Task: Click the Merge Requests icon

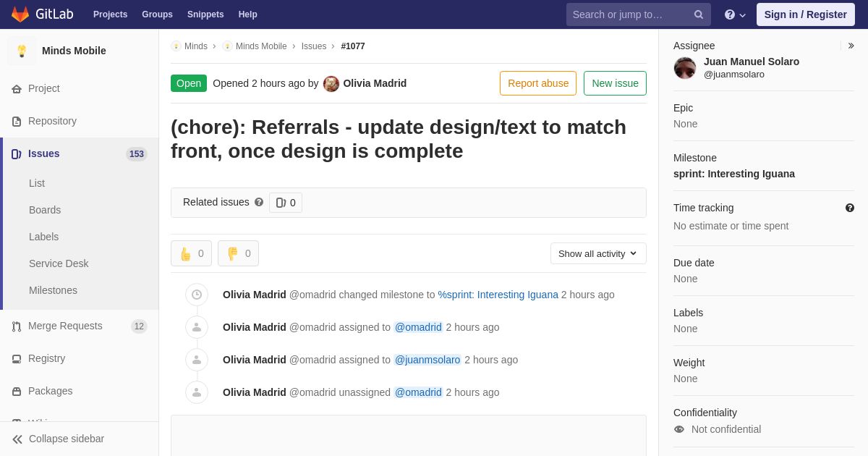Action: click(x=17, y=326)
